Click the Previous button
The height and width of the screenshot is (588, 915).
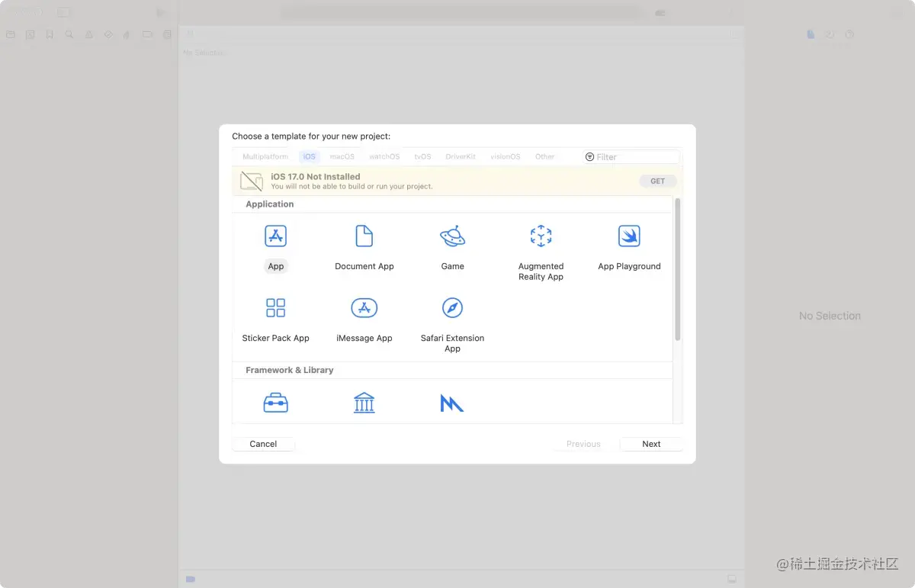(583, 444)
